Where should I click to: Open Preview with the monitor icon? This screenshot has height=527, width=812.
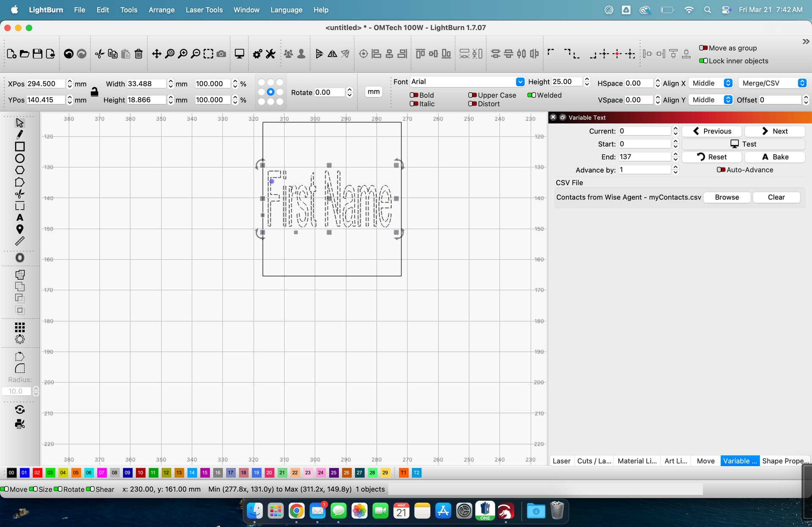pos(239,54)
